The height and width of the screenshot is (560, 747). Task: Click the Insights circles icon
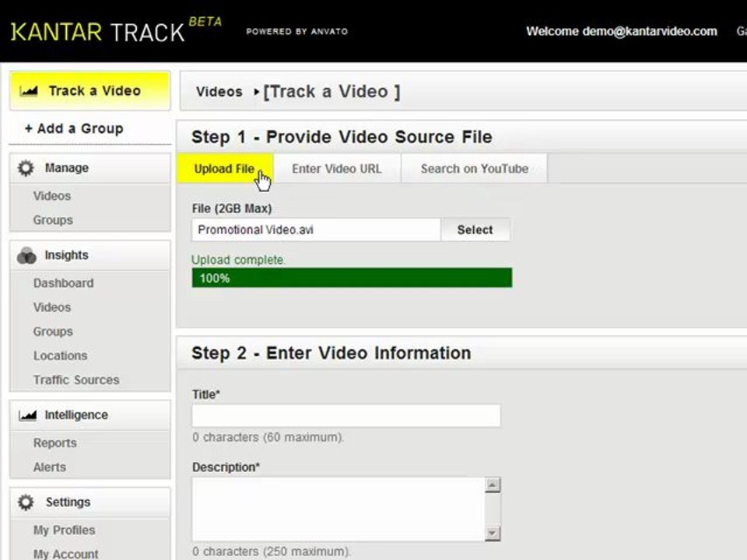[x=26, y=255]
